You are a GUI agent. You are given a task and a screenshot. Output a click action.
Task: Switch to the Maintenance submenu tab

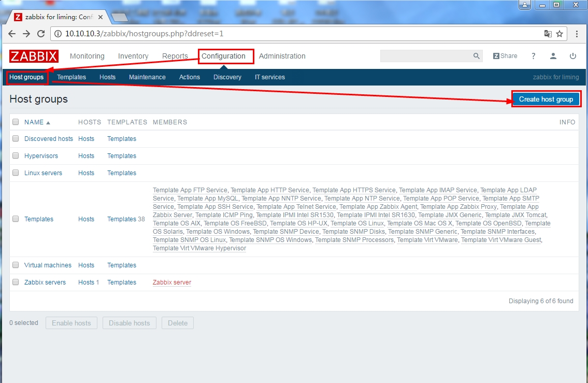point(147,77)
